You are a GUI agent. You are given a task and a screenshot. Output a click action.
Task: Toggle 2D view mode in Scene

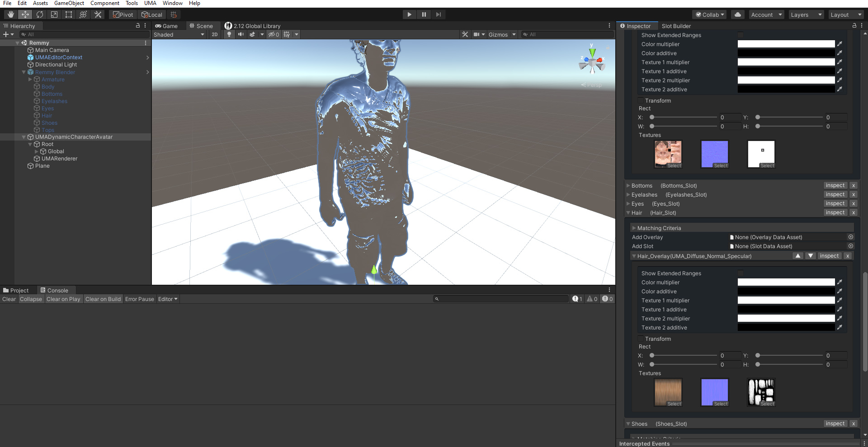(215, 34)
